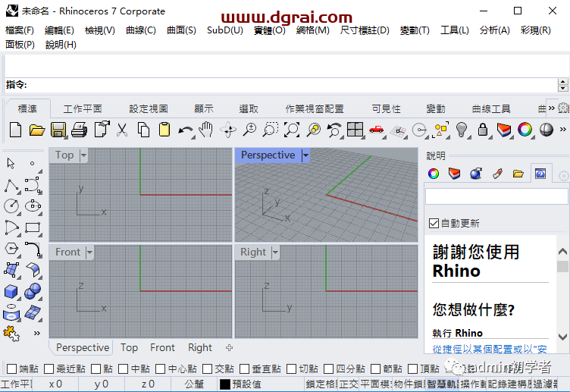Select the blue Box solid tool
This screenshot has height=392, width=570.
11,291
